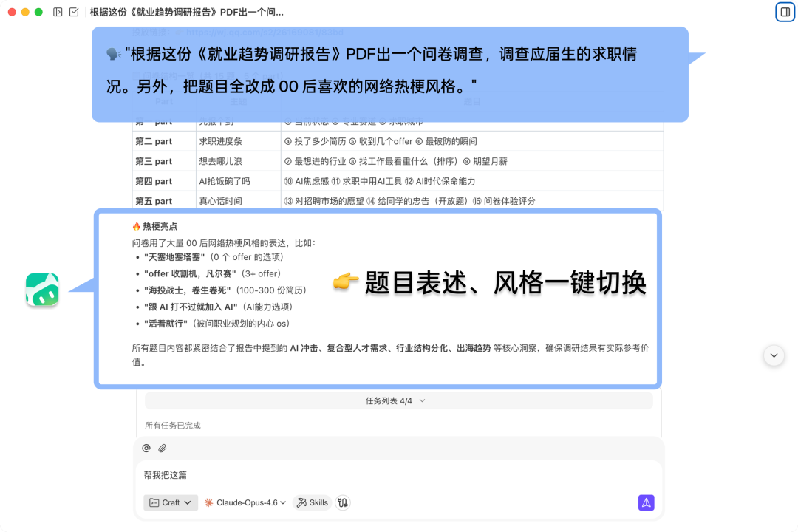This screenshot has width=798, height=532.
Task: Click the row listing 投了多少简历 questions
Action: pos(471,142)
